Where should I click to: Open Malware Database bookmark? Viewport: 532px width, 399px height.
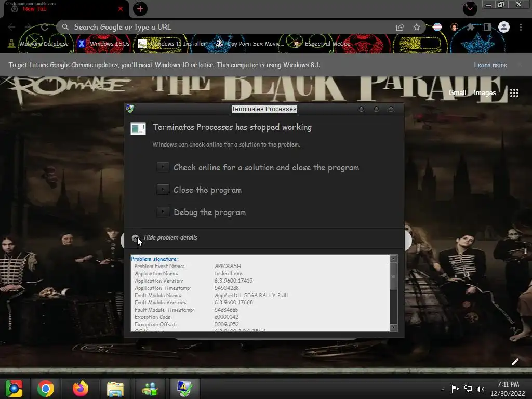coord(38,44)
